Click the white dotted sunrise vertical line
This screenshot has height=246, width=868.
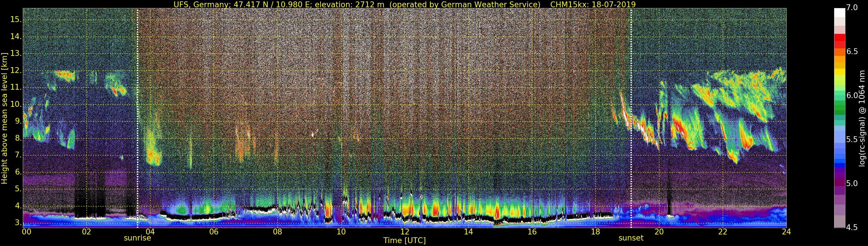click(x=137, y=101)
